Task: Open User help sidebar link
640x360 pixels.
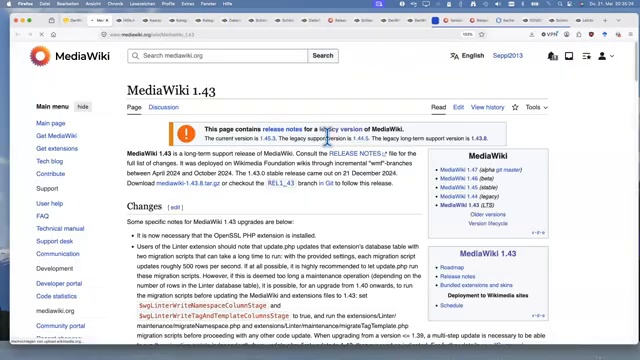Action: tap(49, 203)
